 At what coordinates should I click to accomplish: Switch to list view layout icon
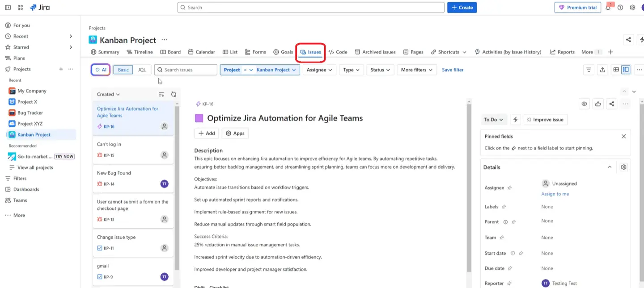pyautogui.click(x=616, y=69)
